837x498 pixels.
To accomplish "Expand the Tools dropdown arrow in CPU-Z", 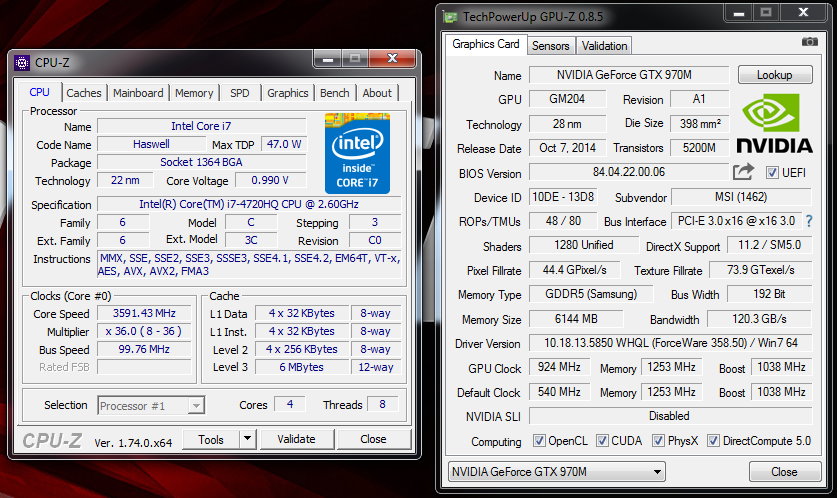I will (247, 439).
